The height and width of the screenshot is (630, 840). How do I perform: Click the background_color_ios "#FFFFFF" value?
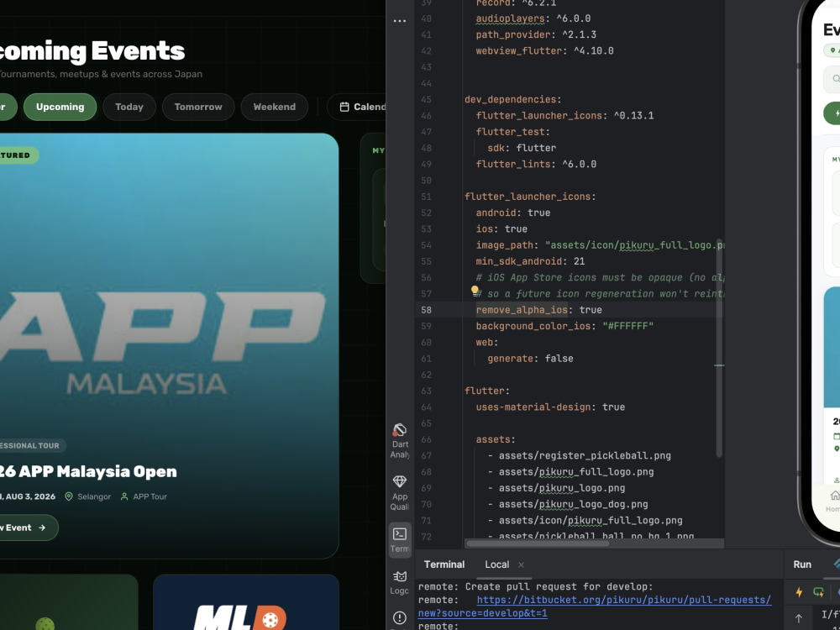click(x=627, y=326)
